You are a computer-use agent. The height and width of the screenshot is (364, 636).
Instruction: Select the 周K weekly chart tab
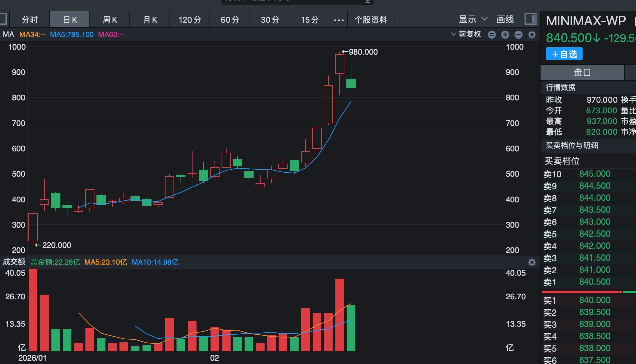click(x=110, y=19)
